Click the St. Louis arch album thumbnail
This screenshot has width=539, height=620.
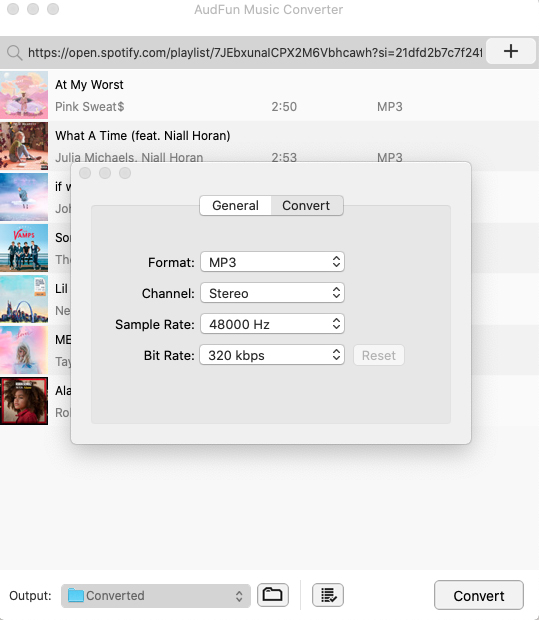pyautogui.click(x=24, y=299)
